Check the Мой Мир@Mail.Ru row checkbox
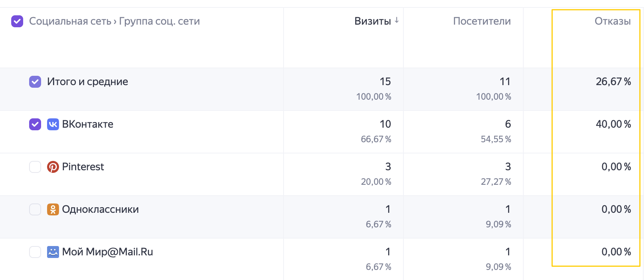The width and height of the screenshot is (644, 280). pos(35,252)
